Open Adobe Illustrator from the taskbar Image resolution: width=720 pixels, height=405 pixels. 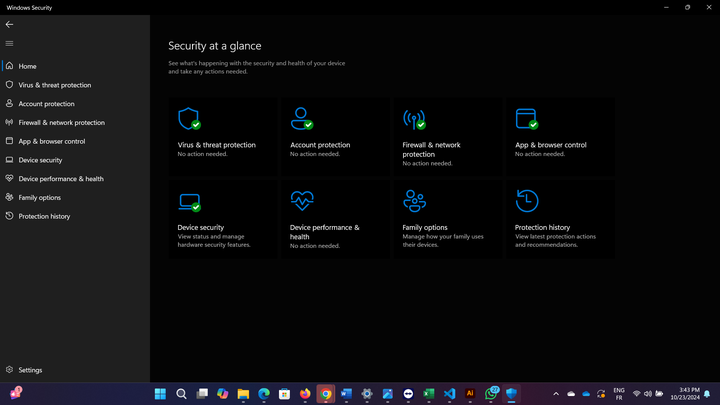470,394
